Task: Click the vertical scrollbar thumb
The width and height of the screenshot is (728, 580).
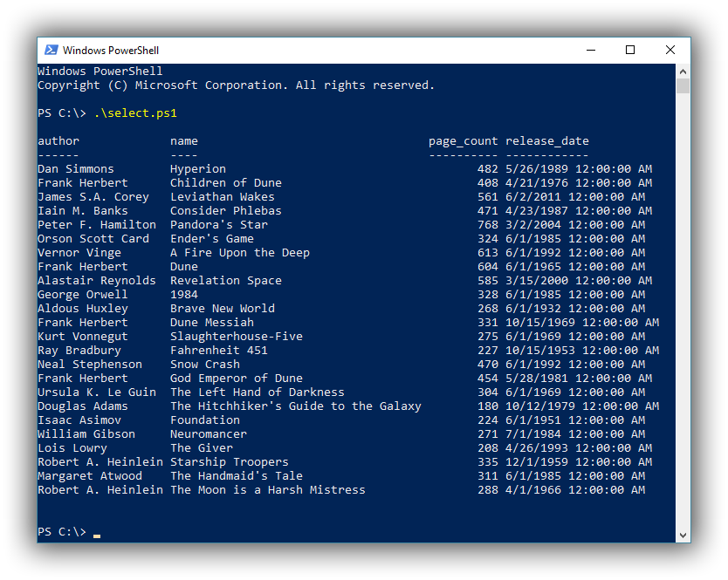Action: [683, 85]
